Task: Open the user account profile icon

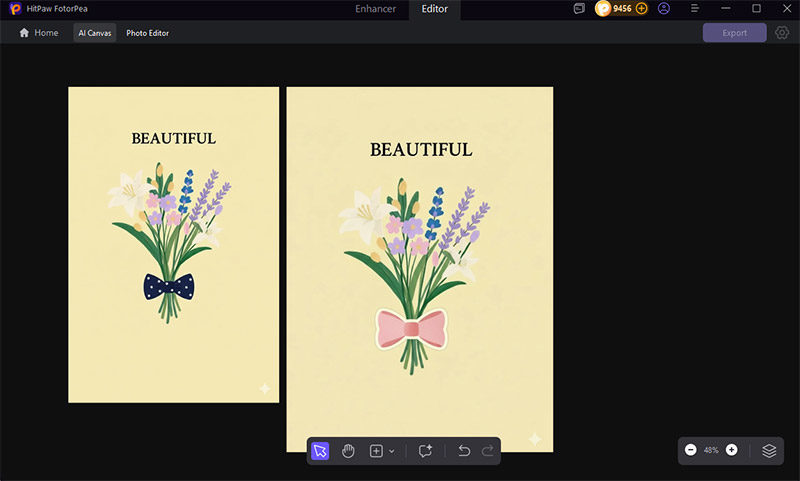Action: (x=664, y=9)
